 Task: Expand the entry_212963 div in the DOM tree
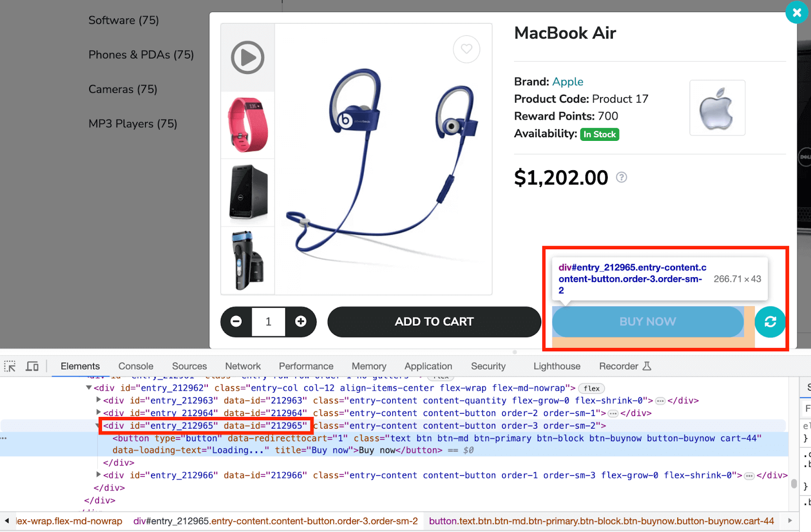pyautogui.click(x=98, y=400)
